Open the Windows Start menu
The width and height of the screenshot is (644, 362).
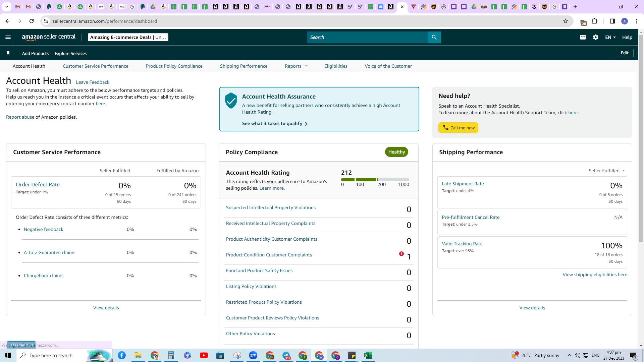point(8,355)
